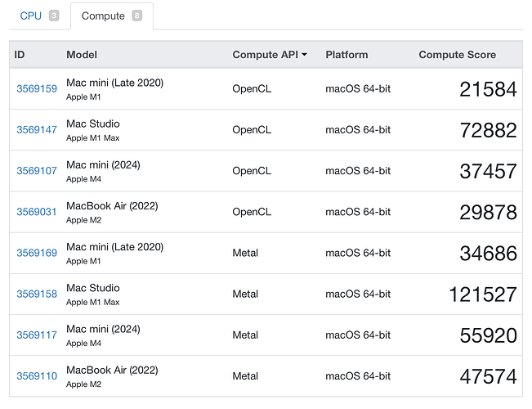Select compute score 121527

coord(483,294)
